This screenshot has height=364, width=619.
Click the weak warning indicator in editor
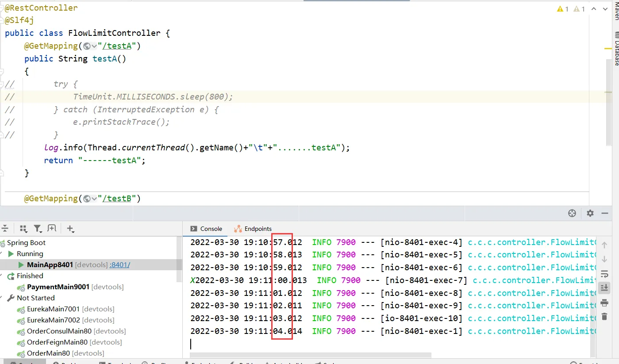coord(579,9)
